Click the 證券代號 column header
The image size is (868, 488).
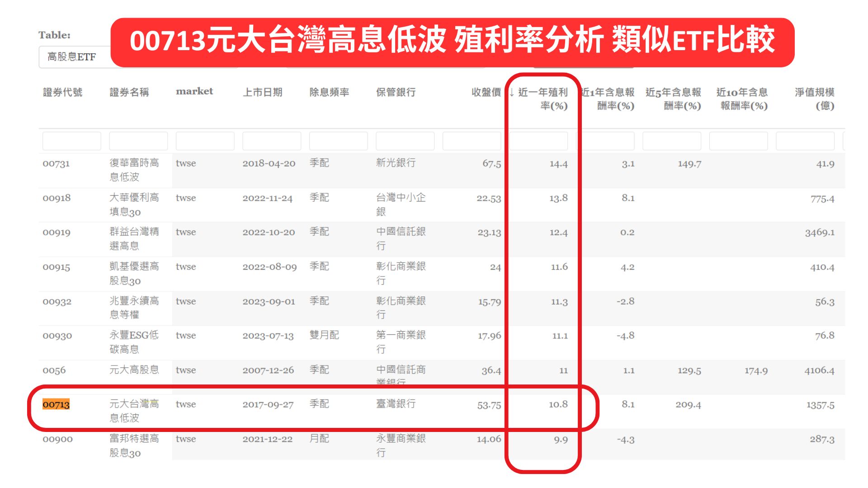tap(62, 92)
